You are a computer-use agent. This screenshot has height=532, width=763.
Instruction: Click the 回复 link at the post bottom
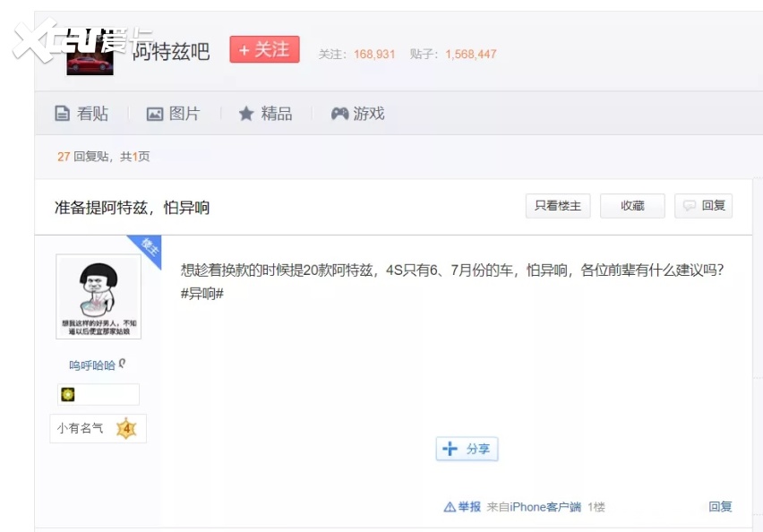[720, 507]
